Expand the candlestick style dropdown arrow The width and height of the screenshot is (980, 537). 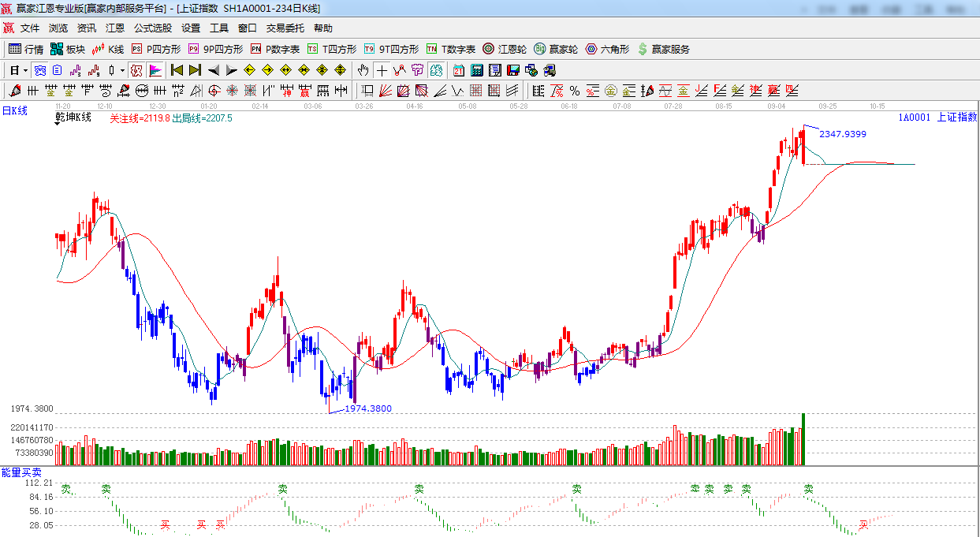point(122,70)
